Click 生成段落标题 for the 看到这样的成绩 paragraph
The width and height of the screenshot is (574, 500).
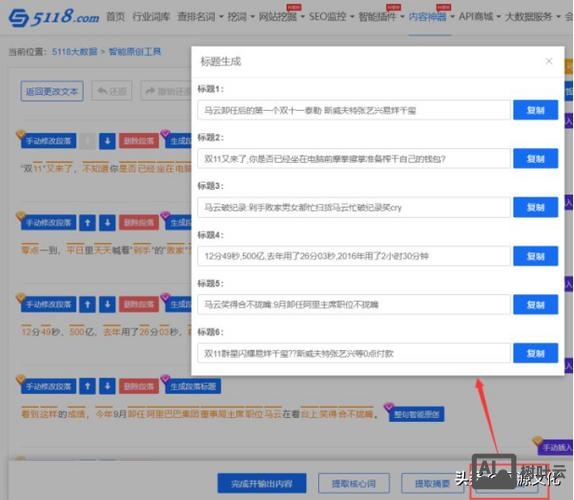[x=193, y=386]
